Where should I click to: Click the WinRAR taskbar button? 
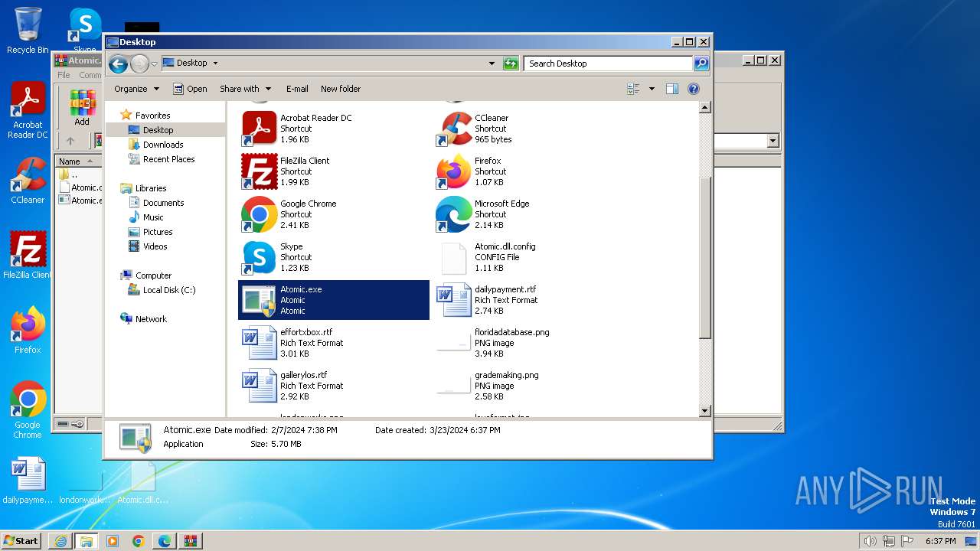click(190, 541)
